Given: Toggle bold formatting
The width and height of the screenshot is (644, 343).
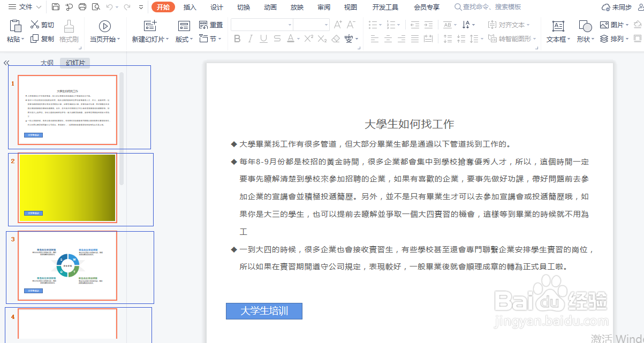Looking at the screenshot, I should click(x=237, y=39).
